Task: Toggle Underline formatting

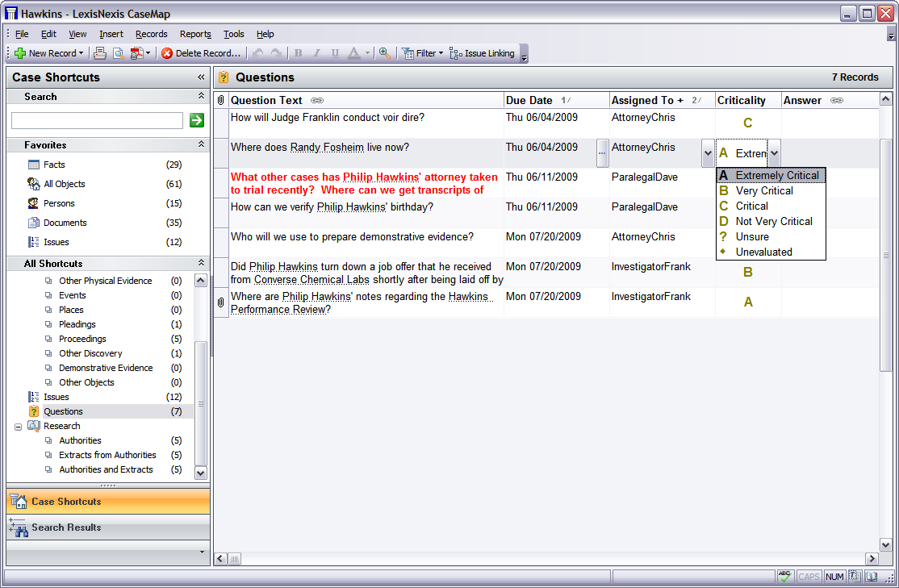Action: click(x=335, y=53)
